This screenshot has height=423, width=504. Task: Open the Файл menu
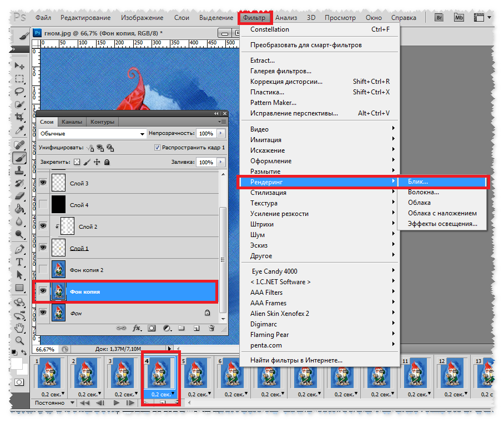[43, 18]
